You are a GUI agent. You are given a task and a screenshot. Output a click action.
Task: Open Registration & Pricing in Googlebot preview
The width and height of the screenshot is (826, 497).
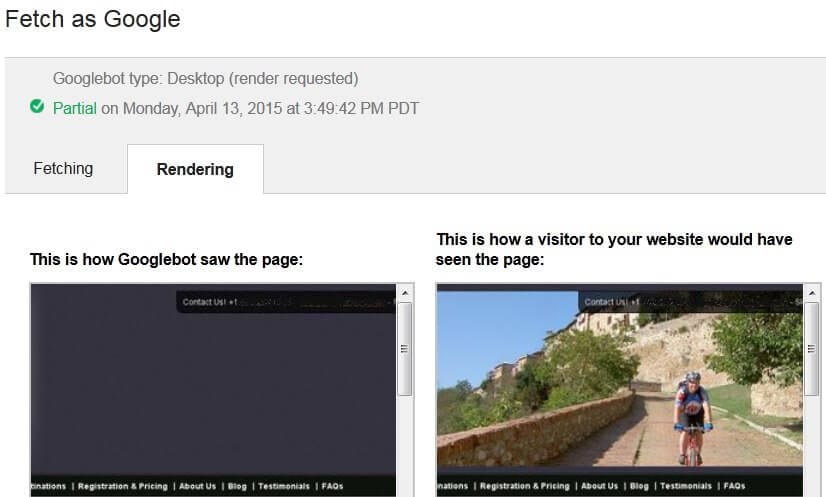click(x=123, y=486)
